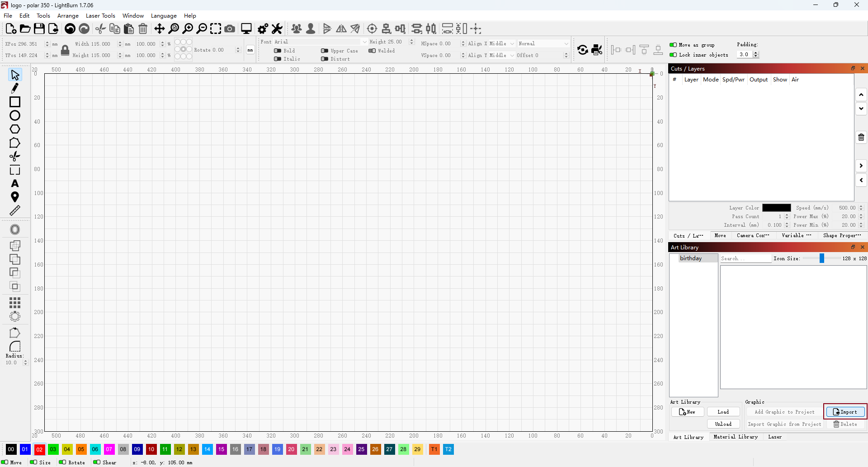Click the Unload art library button
This screenshot has width=868, height=467.
(x=723, y=424)
